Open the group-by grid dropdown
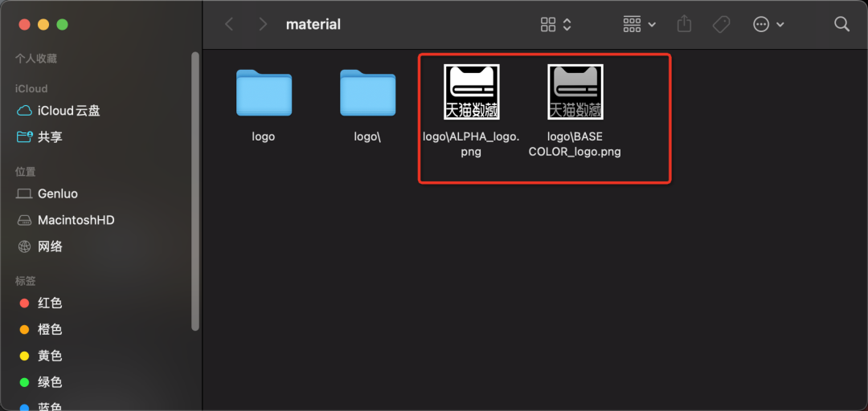 click(x=640, y=24)
